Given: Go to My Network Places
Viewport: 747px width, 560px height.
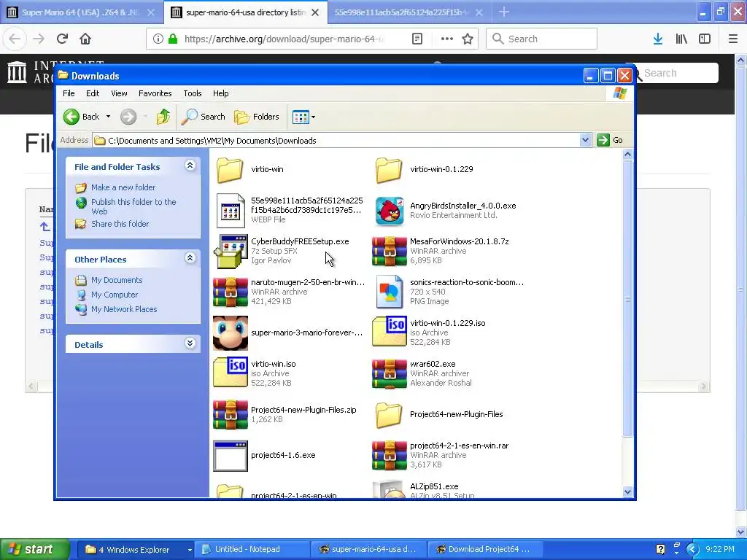Looking at the screenshot, I should pyautogui.click(x=124, y=309).
